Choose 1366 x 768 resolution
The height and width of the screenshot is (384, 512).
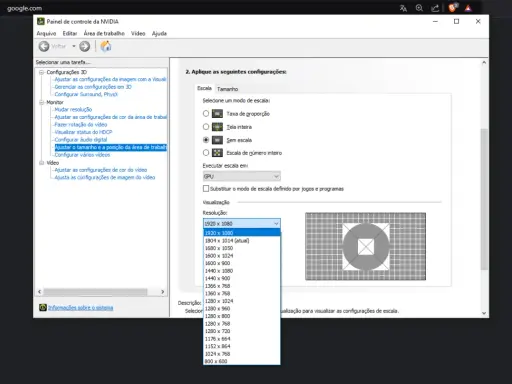coord(242,286)
